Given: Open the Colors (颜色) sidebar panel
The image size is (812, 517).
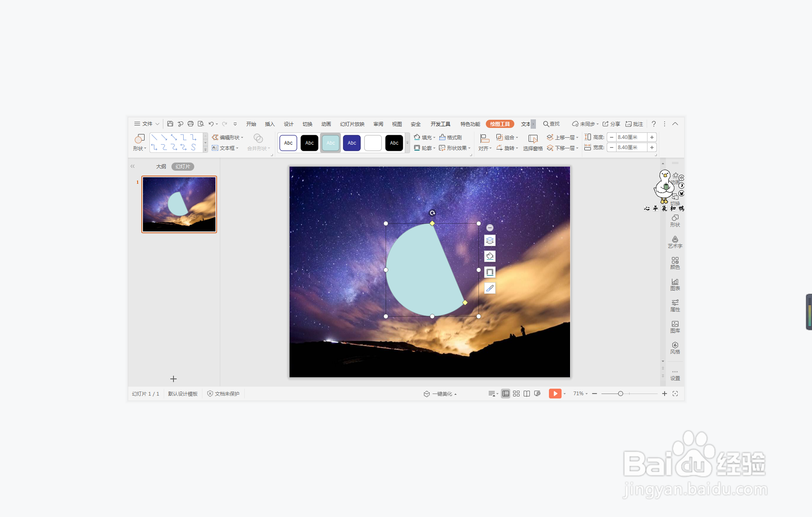Looking at the screenshot, I should (x=675, y=263).
